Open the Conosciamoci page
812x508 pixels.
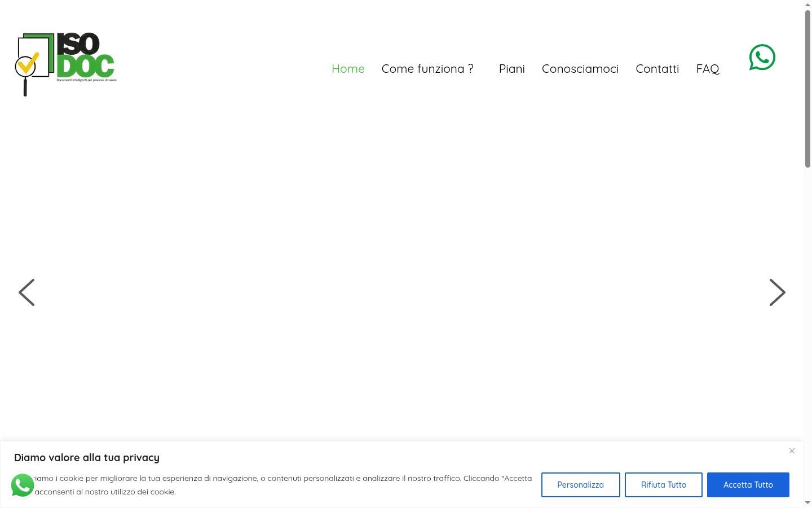(580, 69)
